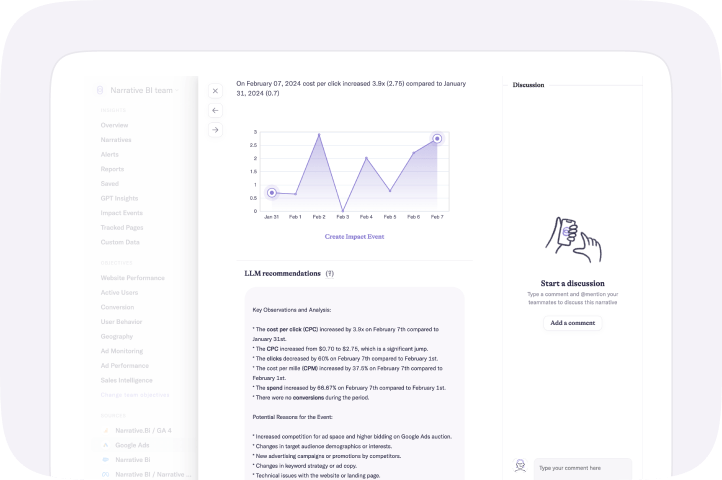This screenshot has width=722, height=480.
Task: Open Narratives in sidebar
Action: (x=116, y=140)
